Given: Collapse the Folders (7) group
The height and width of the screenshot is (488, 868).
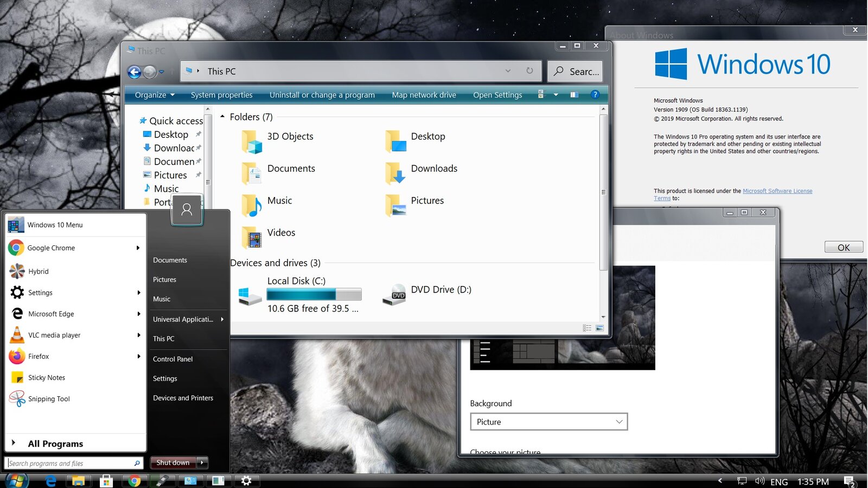Looking at the screenshot, I should (222, 117).
